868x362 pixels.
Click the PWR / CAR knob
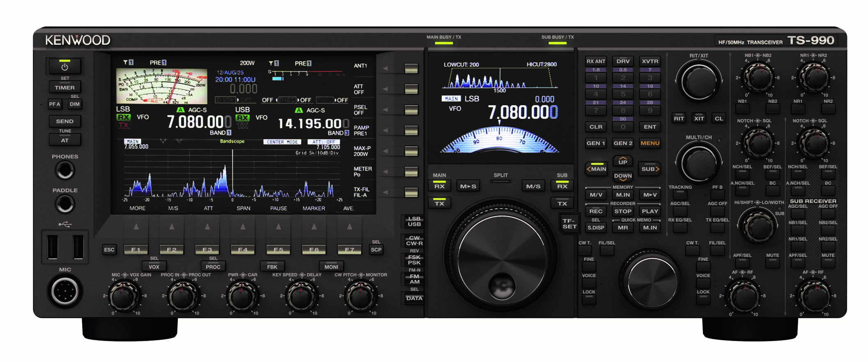click(242, 296)
